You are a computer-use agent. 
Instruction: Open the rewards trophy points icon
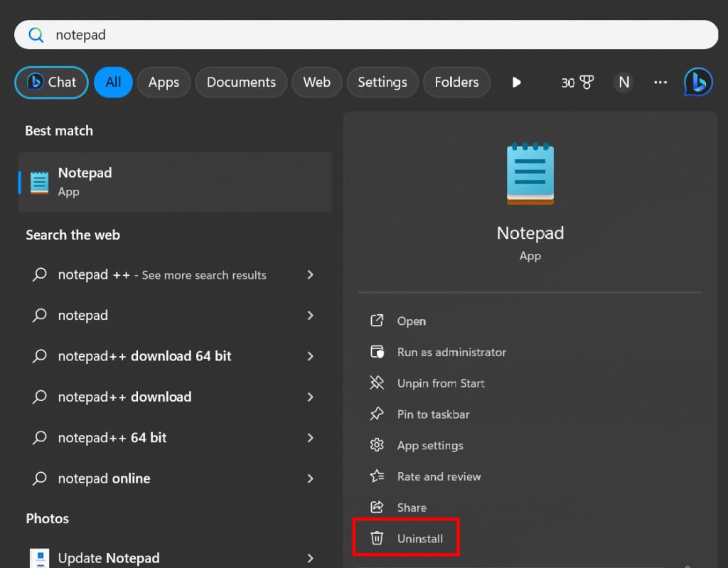(577, 82)
